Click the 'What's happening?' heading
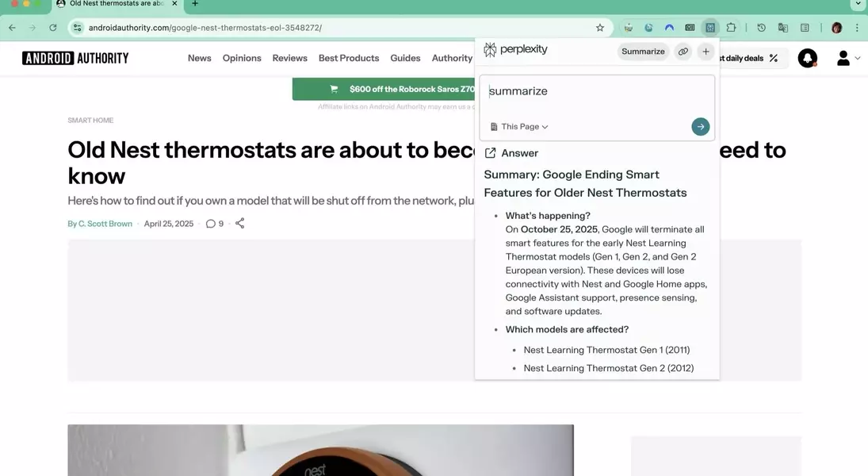The width and height of the screenshot is (868, 476). (548, 216)
